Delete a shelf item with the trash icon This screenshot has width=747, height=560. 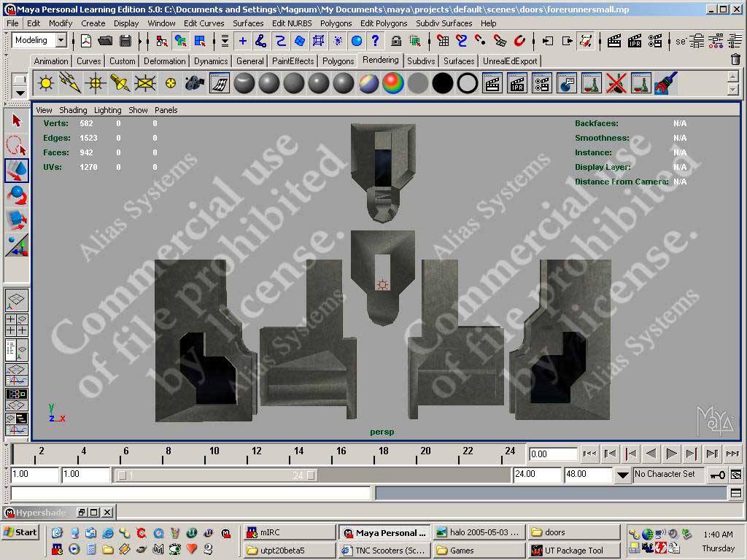(735, 60)
